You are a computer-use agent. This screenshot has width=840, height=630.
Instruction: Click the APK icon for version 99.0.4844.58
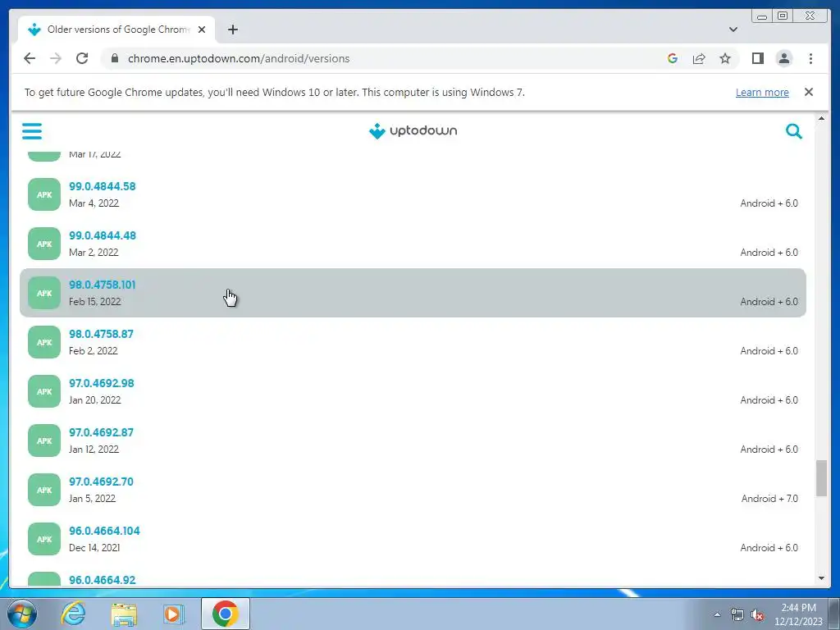[x=44, y=194]
